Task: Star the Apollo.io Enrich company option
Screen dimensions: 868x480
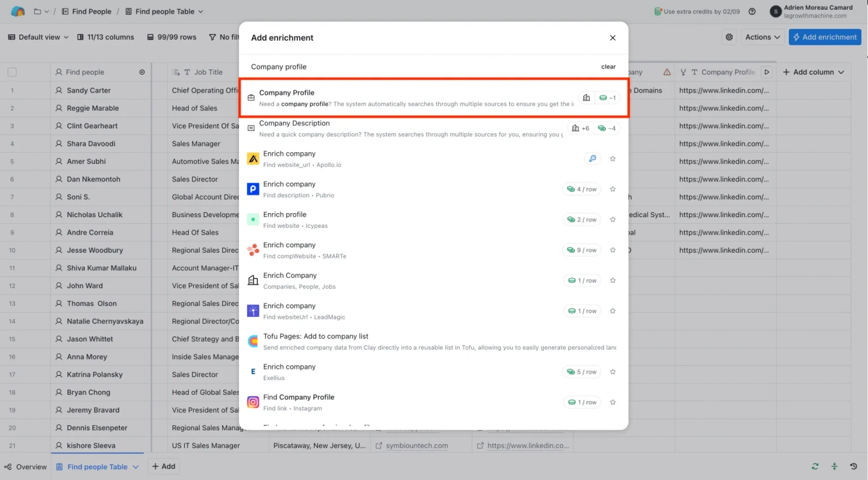Action: click(613, 159)
